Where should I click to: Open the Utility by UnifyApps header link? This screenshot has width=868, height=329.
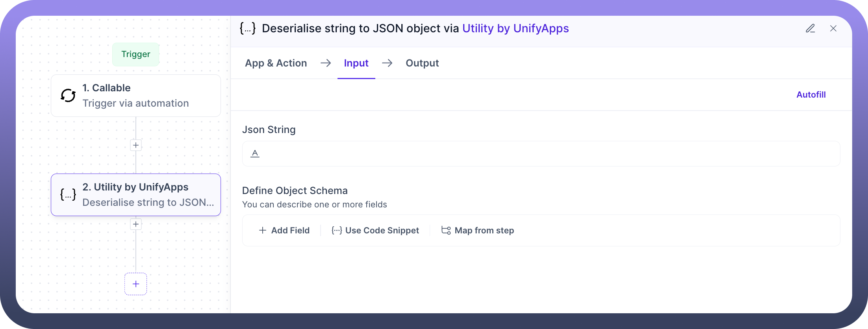pyautogui.click(x=516, y=28)
